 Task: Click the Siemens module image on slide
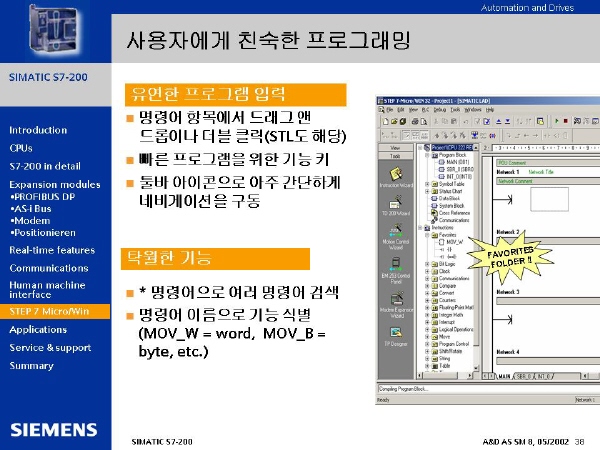[55, 31]
